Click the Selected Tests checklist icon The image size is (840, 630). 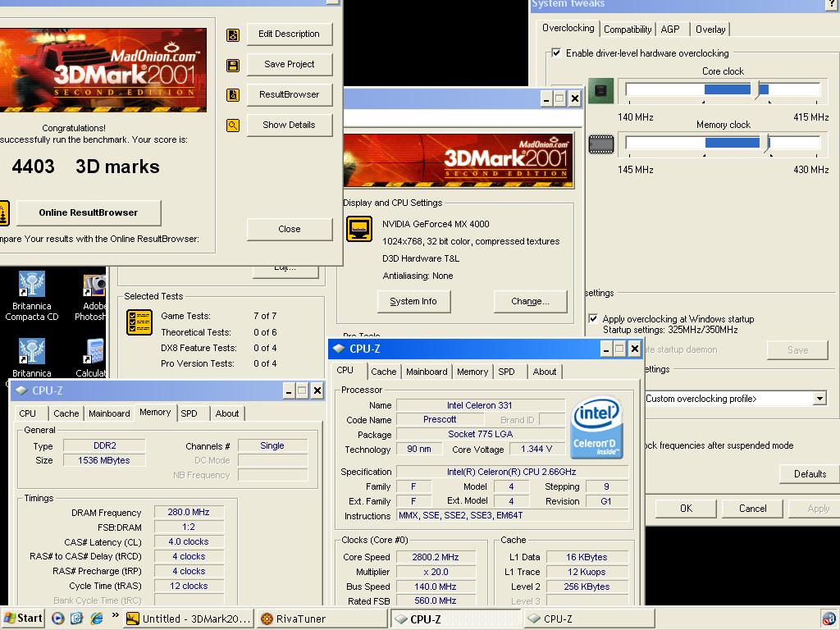[x=139, y=322]
